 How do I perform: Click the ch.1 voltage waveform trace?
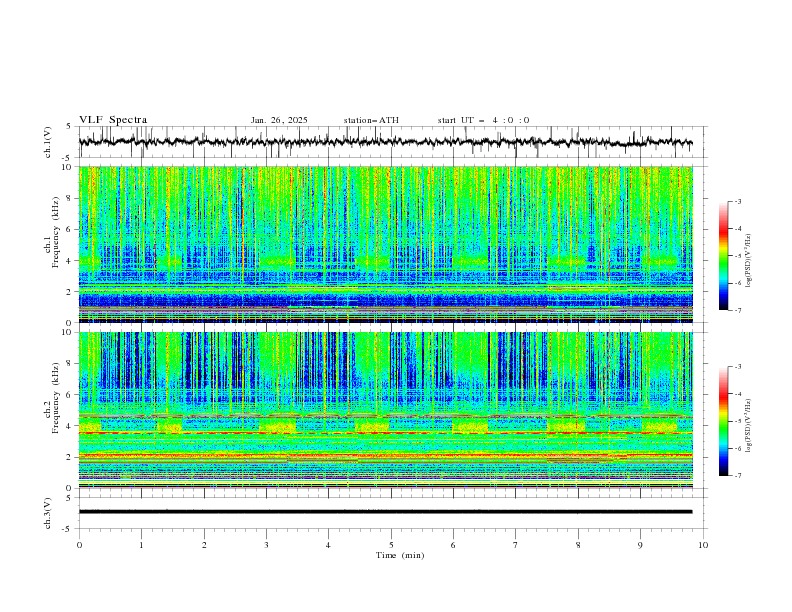click(x=385, y=142)
